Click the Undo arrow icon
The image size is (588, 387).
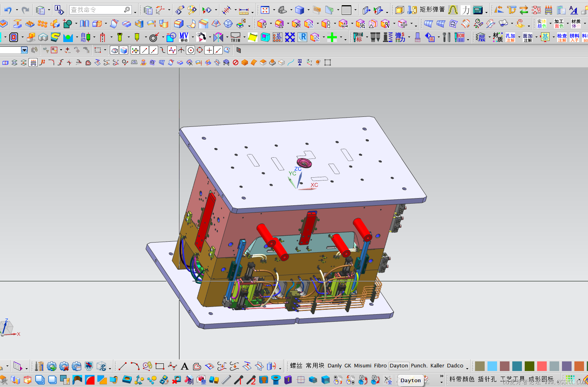[x=8, y=10]
